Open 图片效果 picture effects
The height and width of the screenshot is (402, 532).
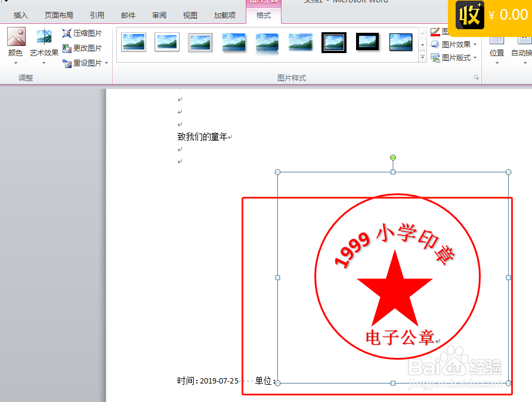tap(451, 45)
